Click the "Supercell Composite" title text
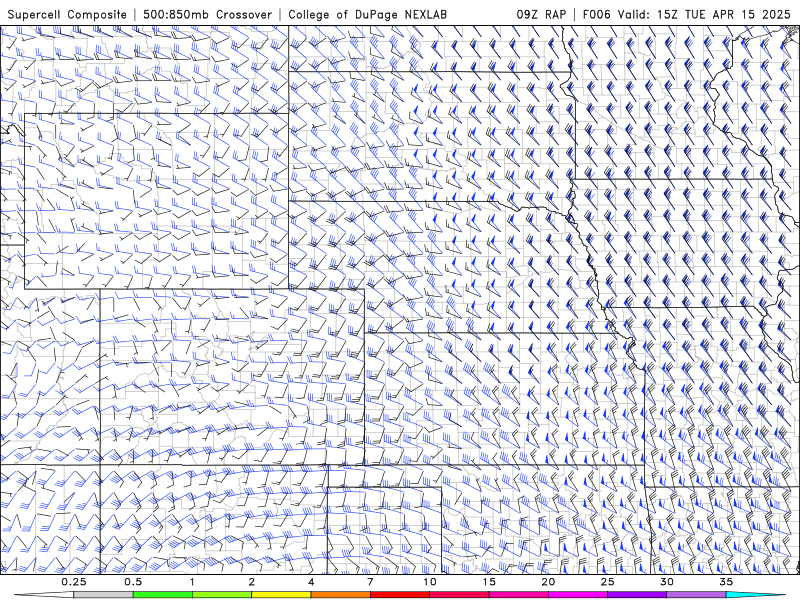The image size is (800, 600). 67,14
